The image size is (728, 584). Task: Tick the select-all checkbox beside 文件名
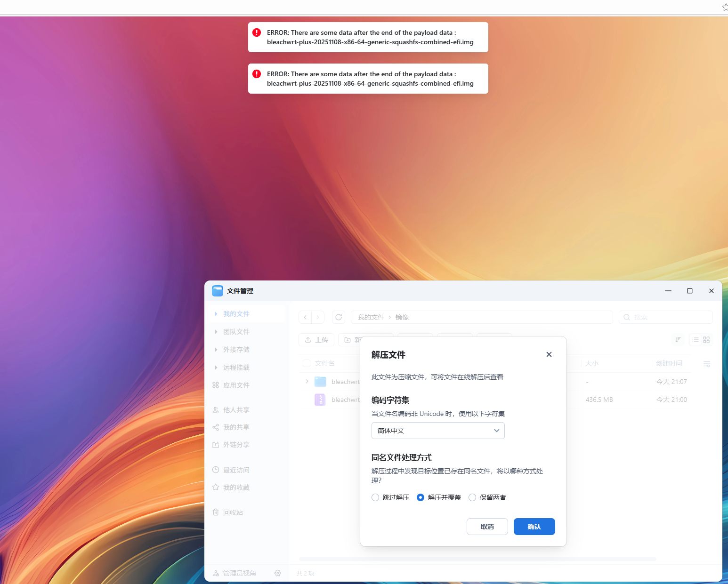click(307, 363)
